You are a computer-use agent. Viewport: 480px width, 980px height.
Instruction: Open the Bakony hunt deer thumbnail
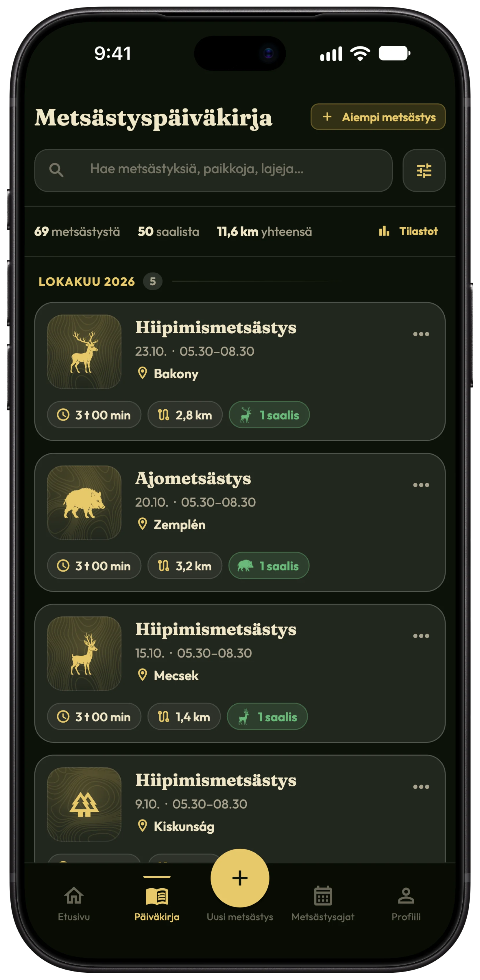click(x=84, y=351)
